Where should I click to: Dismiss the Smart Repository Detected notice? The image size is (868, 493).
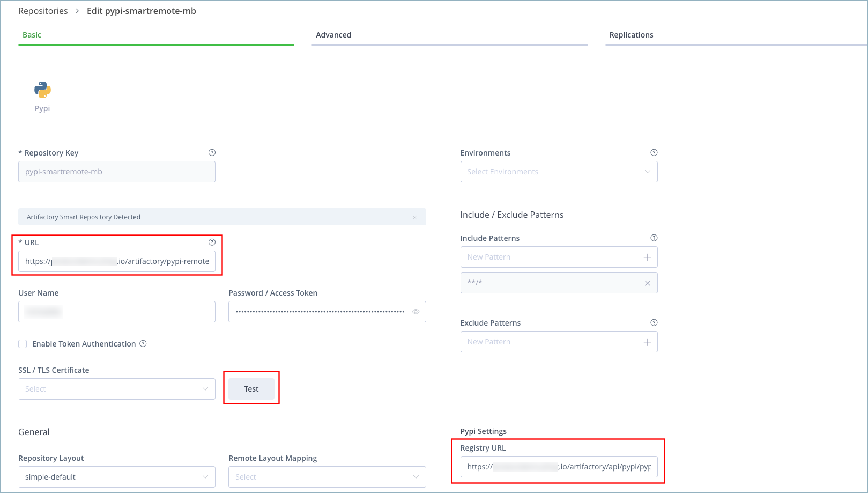pos(414,217)
